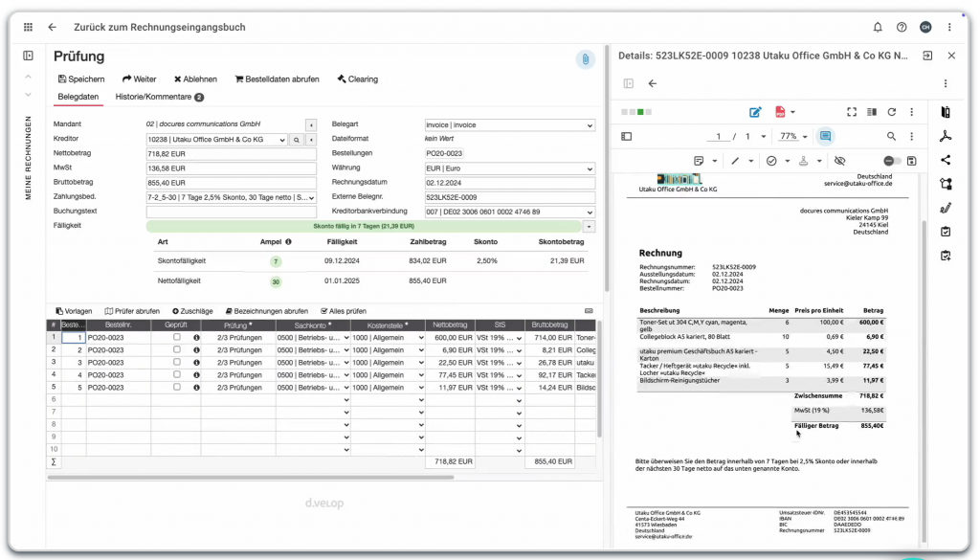
Task: Click into the Buchungstext input field
Action: [230, 212]
